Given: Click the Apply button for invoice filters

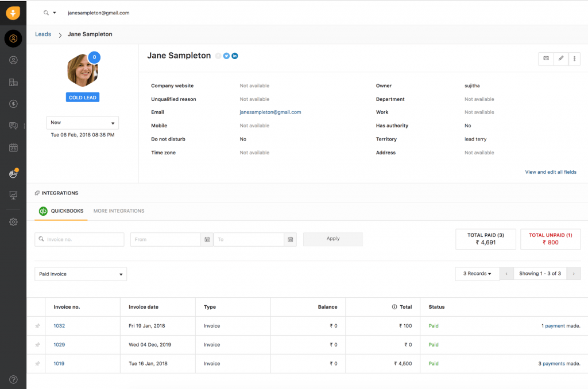Looking at the screenshot, I should pos(332,239).
